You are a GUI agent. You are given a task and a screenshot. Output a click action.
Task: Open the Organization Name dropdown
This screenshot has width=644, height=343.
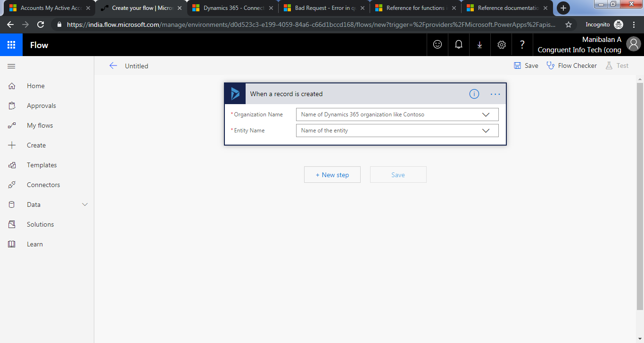(397, 114)
